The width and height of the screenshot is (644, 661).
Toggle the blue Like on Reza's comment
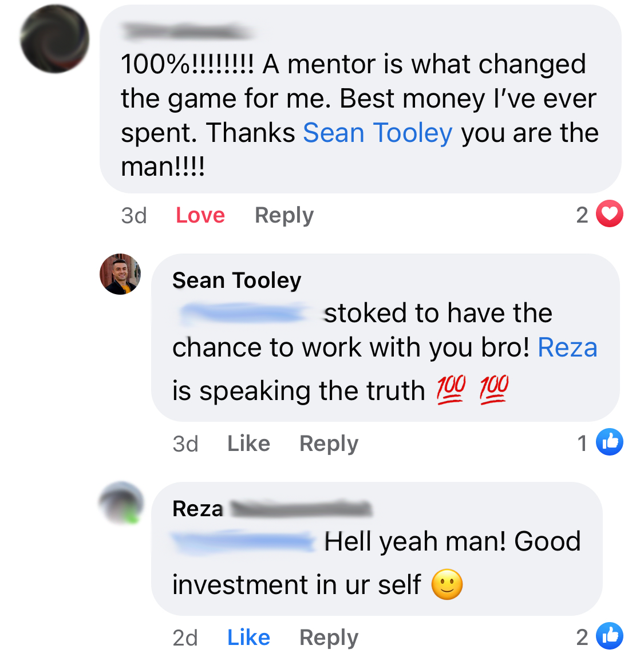tap(249, 638)
